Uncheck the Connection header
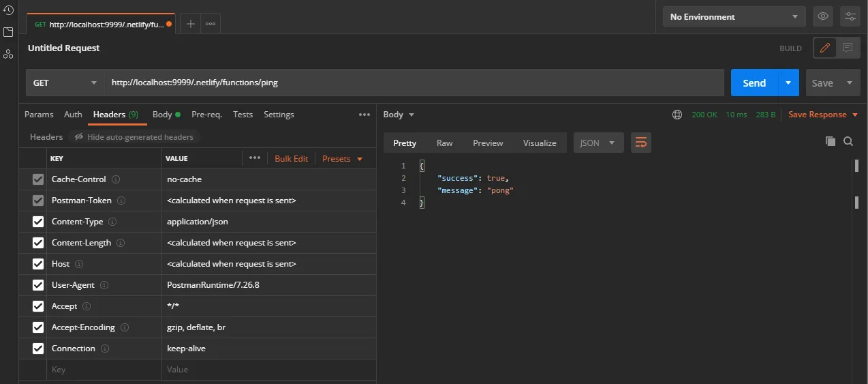This screenshot has width=868, height=384. [38, 349]
